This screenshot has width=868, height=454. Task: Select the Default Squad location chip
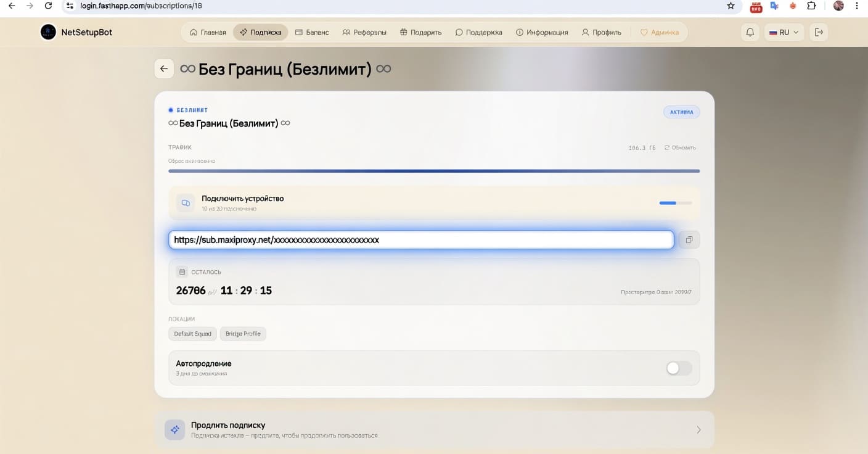pyautogui.click(x=192, y=334)
